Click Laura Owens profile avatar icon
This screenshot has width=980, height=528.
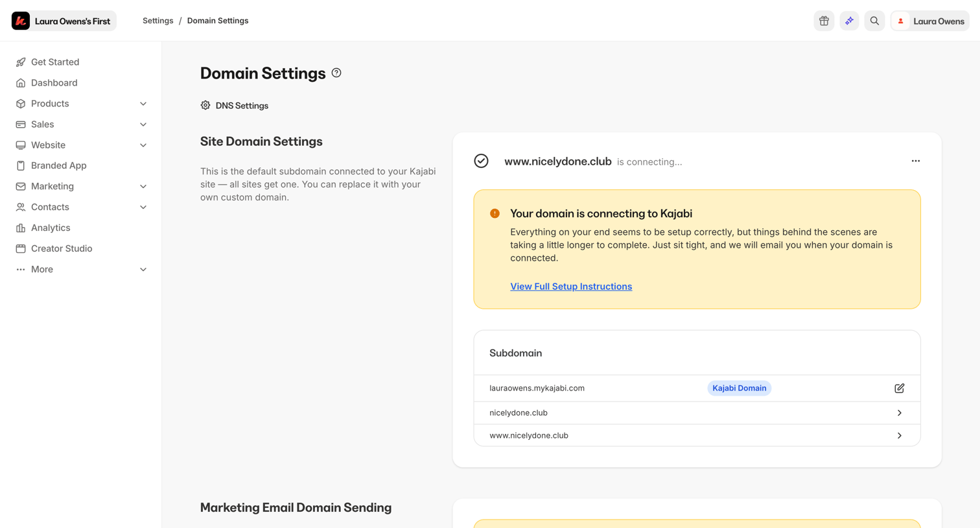(900, 21)
